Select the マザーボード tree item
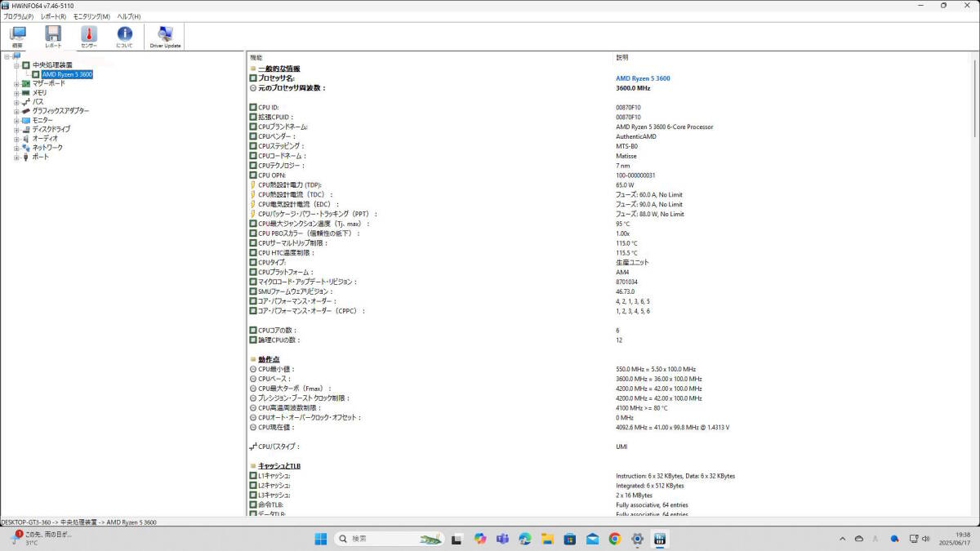Image resolution: width=980 pixels, height=551 pixels. pyautogui.click(x=49, y=83)
